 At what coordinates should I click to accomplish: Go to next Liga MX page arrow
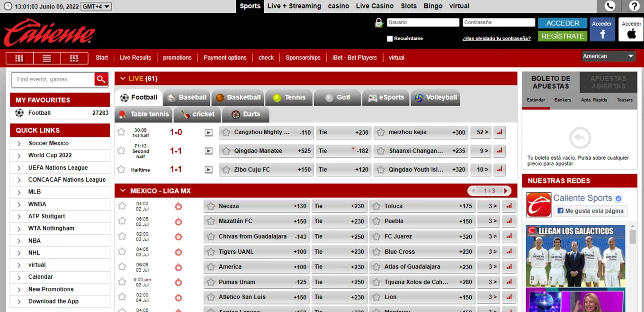[505, 191]
